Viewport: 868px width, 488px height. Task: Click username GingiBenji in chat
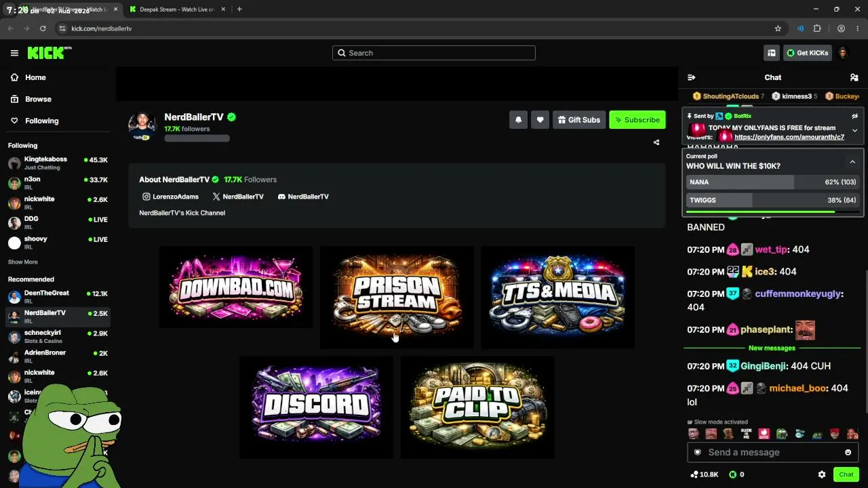[764, 366]
